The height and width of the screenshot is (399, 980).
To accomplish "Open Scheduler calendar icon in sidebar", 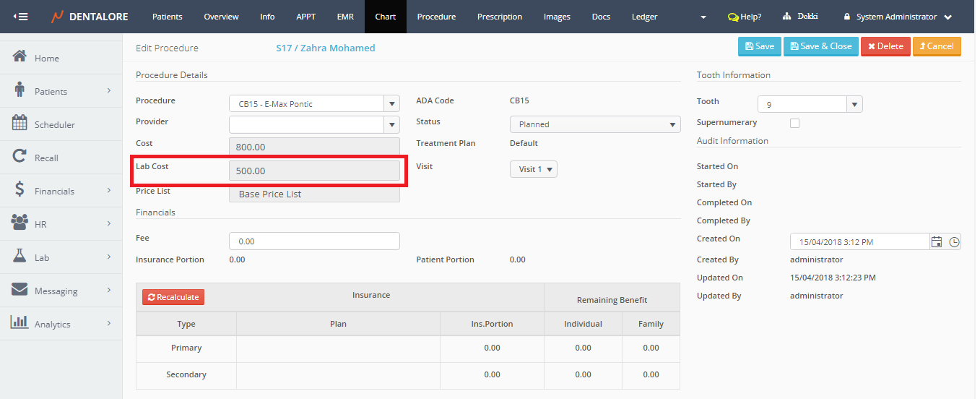I will coord(20,124).
